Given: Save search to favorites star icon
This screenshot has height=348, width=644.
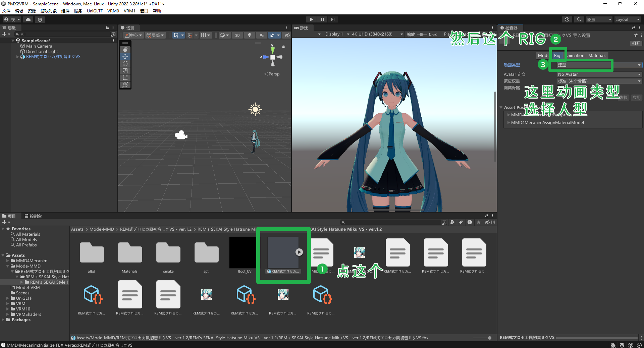Looking at the screenshot, I should [479, 222].
